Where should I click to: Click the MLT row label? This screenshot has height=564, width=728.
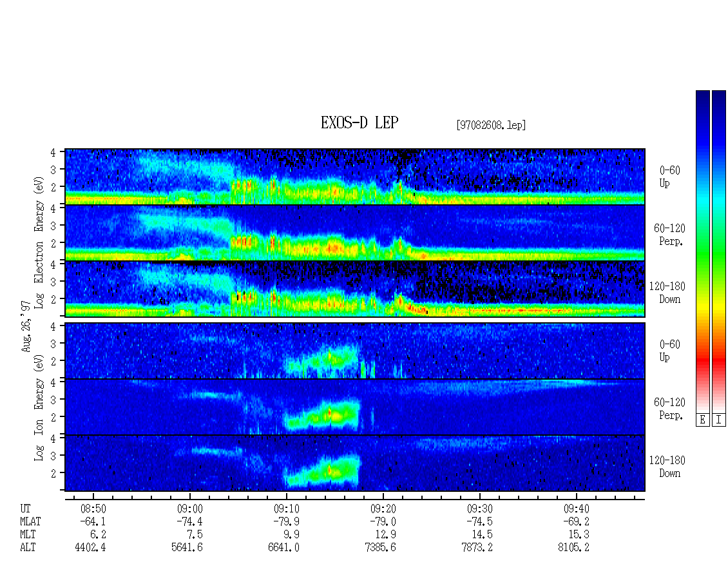28,535
